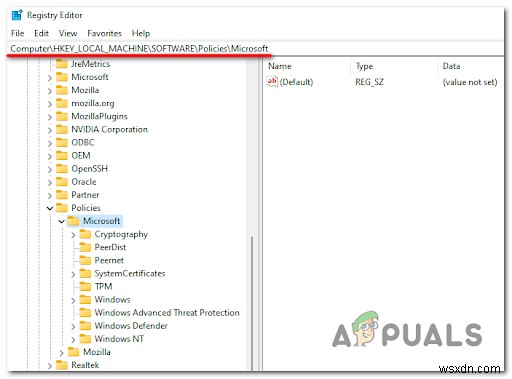Select the Partner key
The image size is (512, 379).
(x=85, y=195)
